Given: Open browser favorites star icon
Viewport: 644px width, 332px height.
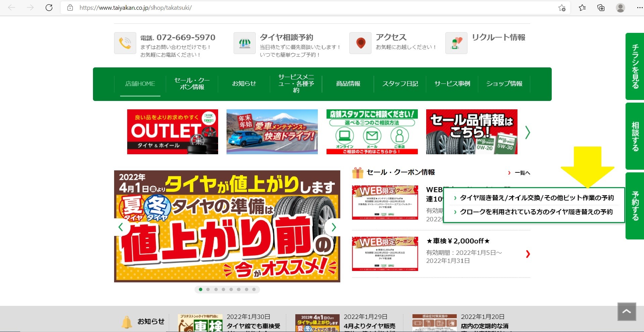Looking at the screenshot, I should click(582, 8).
